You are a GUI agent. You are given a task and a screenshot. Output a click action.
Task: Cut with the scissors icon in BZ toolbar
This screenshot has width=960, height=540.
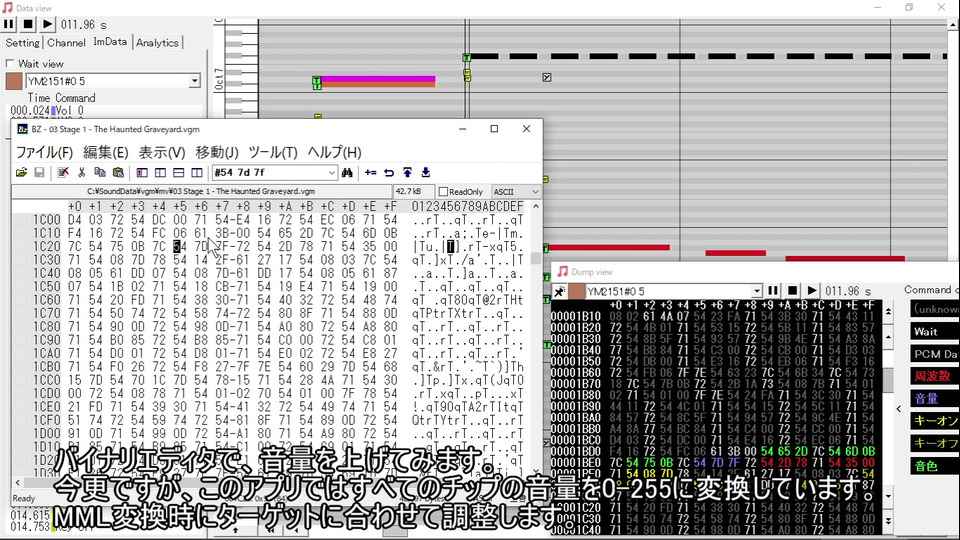pos(81,173)
